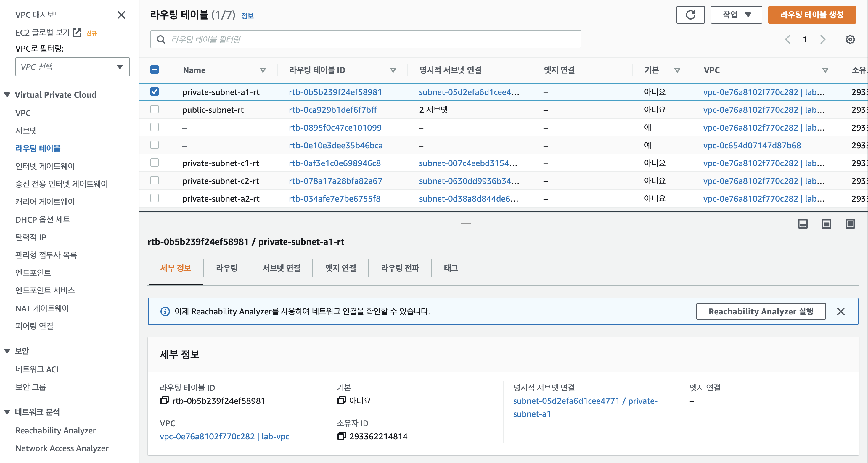
Task: Open the table preferences gear icon
Action: 850,39
